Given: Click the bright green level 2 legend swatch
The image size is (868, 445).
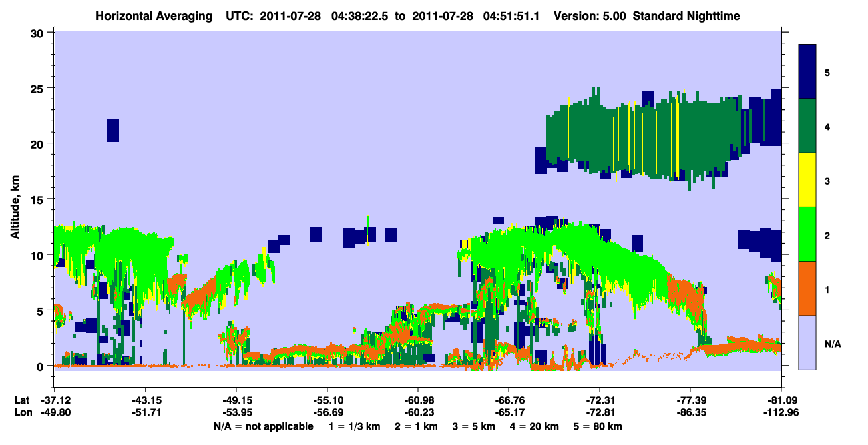Looking at the screenshot, I should pos(807,234).
